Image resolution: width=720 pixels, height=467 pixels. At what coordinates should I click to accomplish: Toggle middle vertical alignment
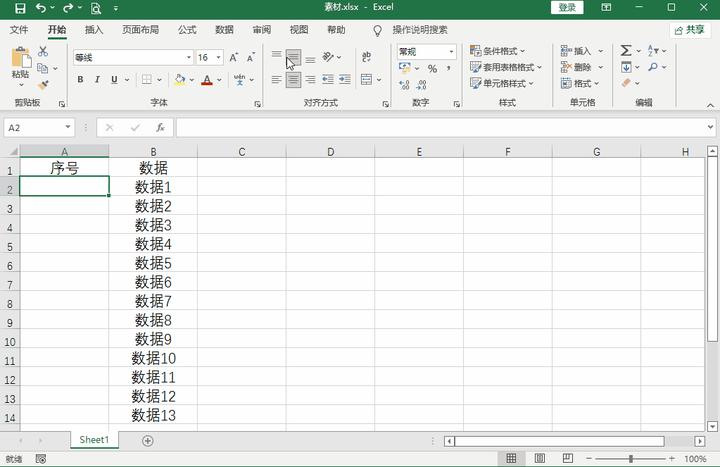pos(293,57)
